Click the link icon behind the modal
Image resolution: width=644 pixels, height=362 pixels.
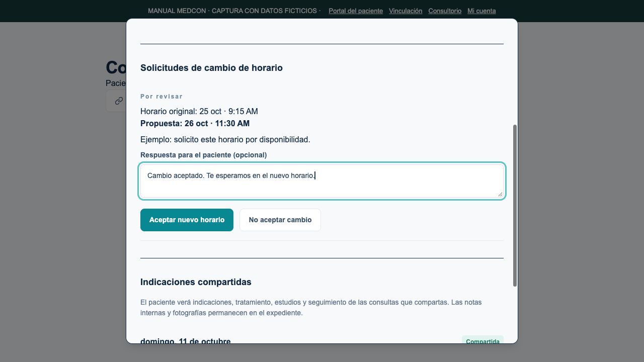click(119, 101)
